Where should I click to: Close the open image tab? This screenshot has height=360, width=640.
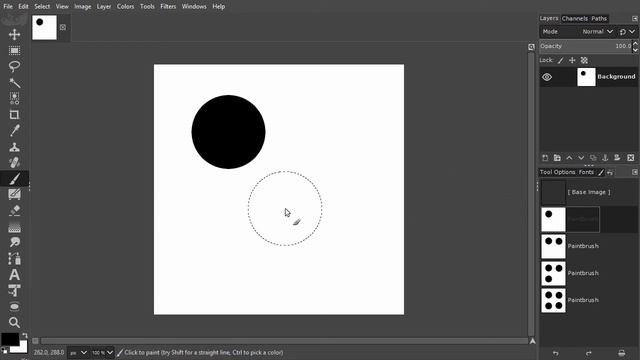(62, 27)
